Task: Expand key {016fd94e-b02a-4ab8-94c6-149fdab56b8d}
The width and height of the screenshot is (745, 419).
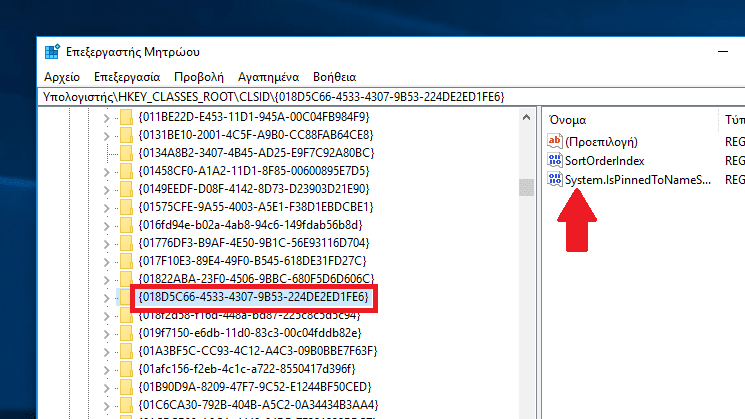Action: (106, 226)
